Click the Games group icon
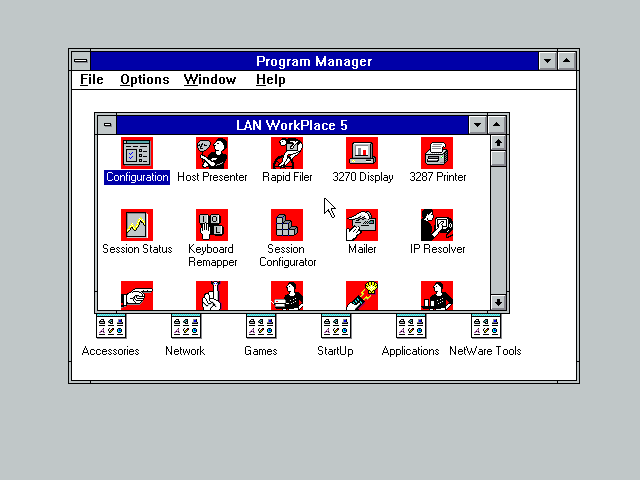Screen dimensions: 640x480 261,326
